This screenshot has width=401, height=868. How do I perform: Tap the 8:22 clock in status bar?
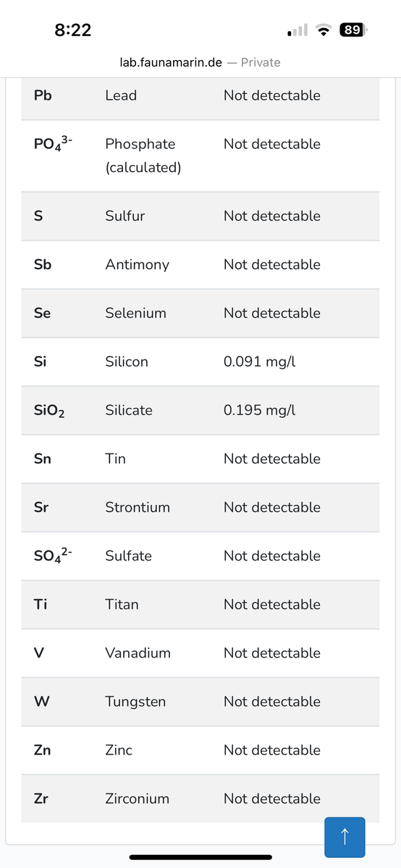click(x=73, y=30)
